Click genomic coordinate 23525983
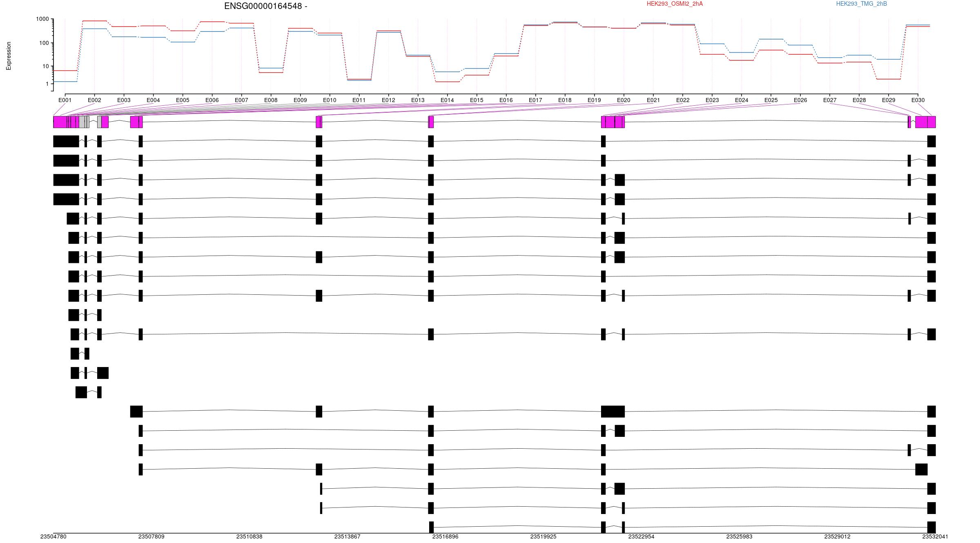The height and width of the screenshot is (543, 980). pyautogui.click(x=739, y=536)
